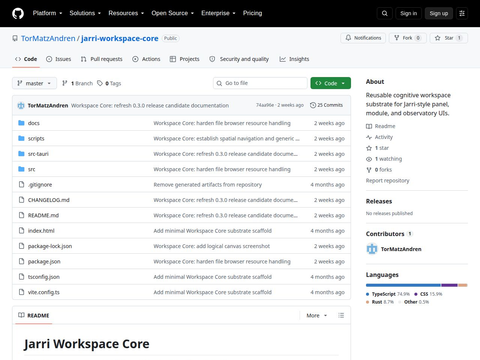The width and height of the screenshot is (480, 360).
Task: Expand the Platform menu
Action: pyautogui.click(x=47, y=13)
